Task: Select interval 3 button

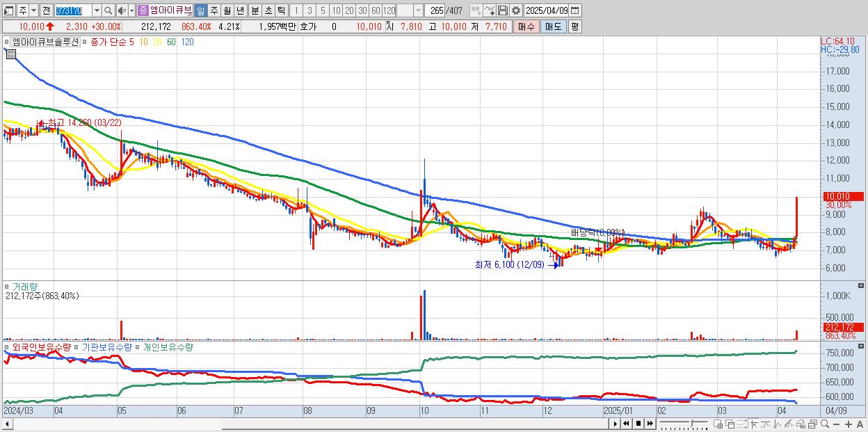Action: click(310, 10)
